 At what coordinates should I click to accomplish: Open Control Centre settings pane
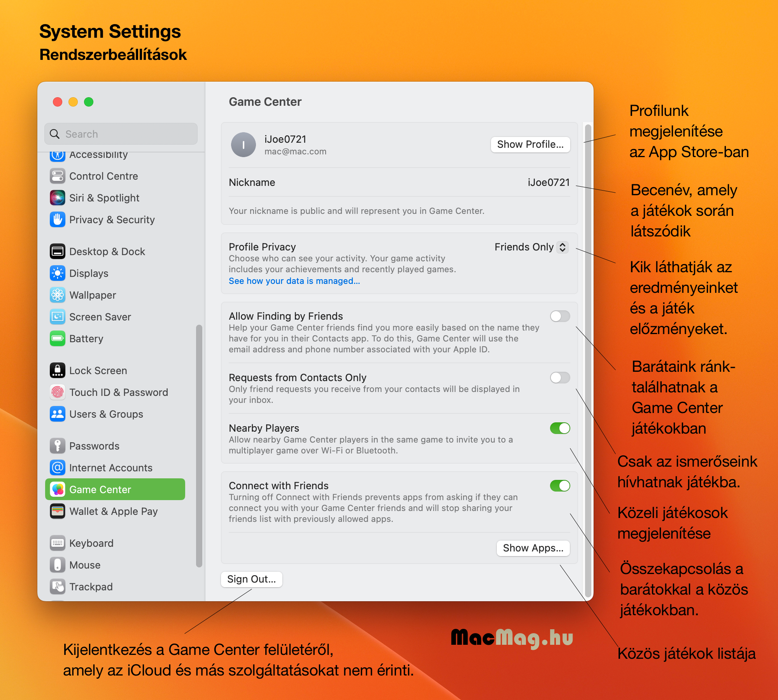coord(115,176)
